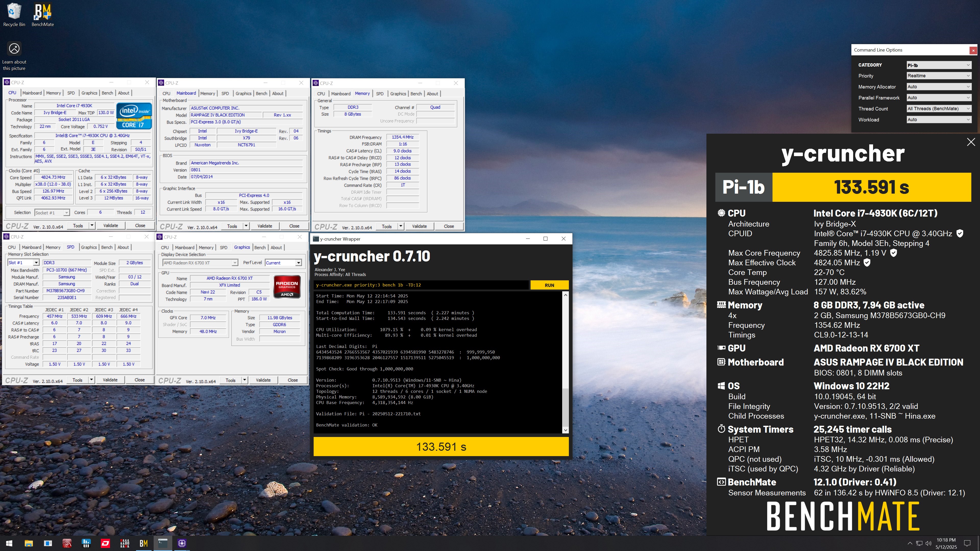Click Validate in the SPD CPU-Z window
This screenshot has height=551, width=980.
click(x=110, y=380)
